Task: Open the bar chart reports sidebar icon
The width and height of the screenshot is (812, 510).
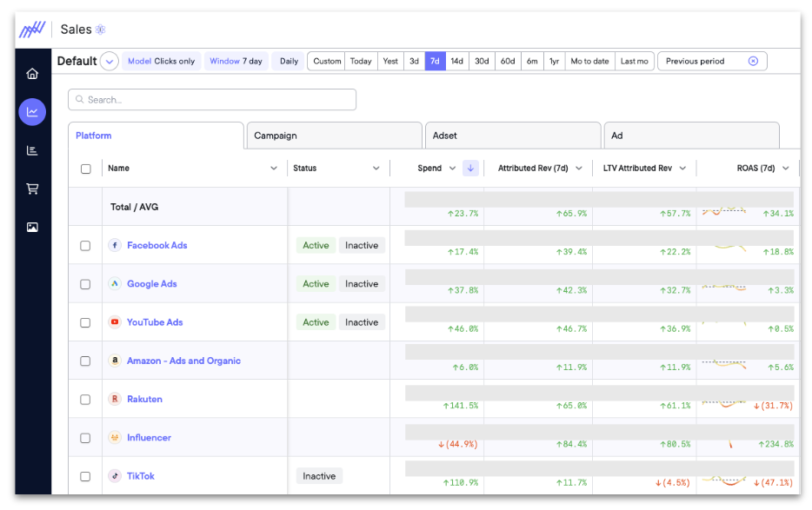Action: coord(32,150)
